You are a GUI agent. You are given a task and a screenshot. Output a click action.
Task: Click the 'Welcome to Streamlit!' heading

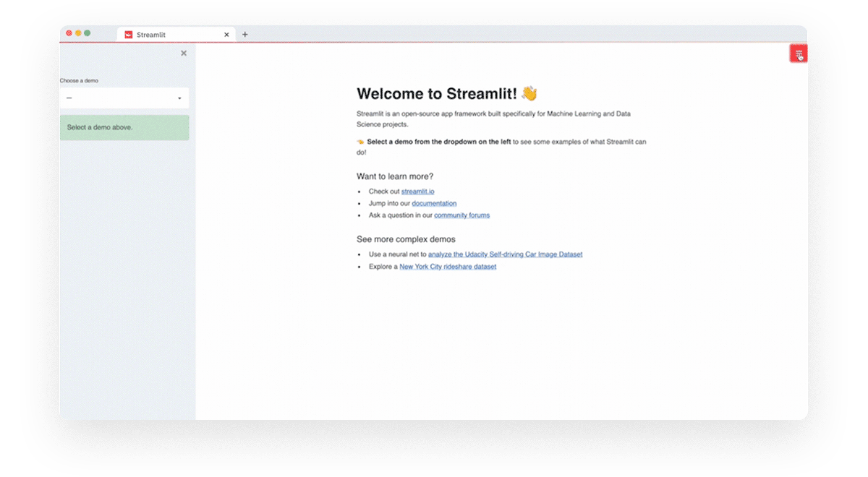coord(437,93)
